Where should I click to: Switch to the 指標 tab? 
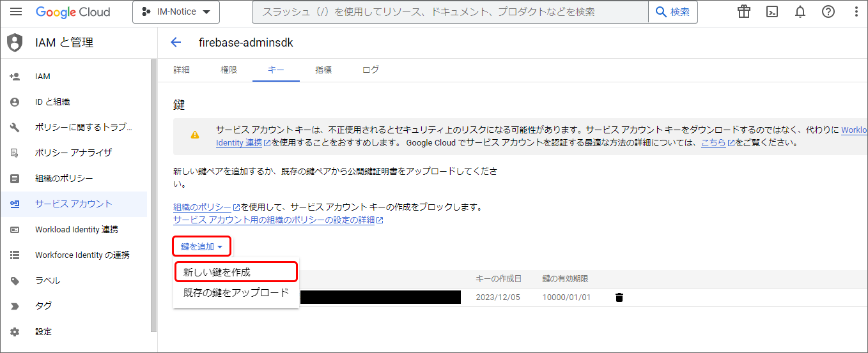point(323,70)
